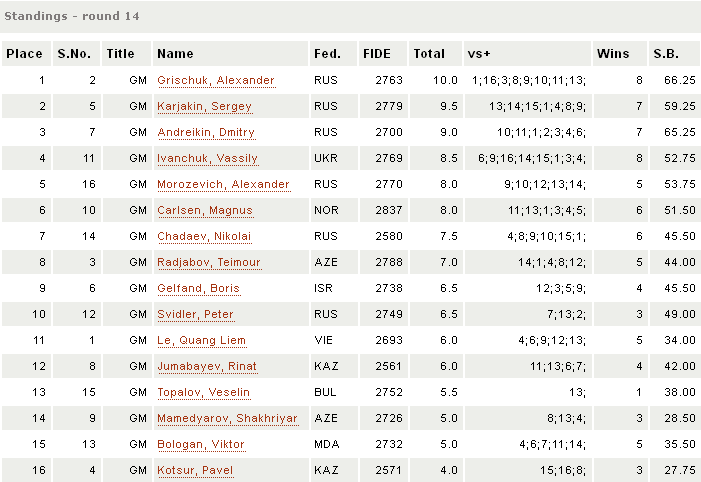Click Mamedyarov, Shakhriyar link

[x=227, y=419]
